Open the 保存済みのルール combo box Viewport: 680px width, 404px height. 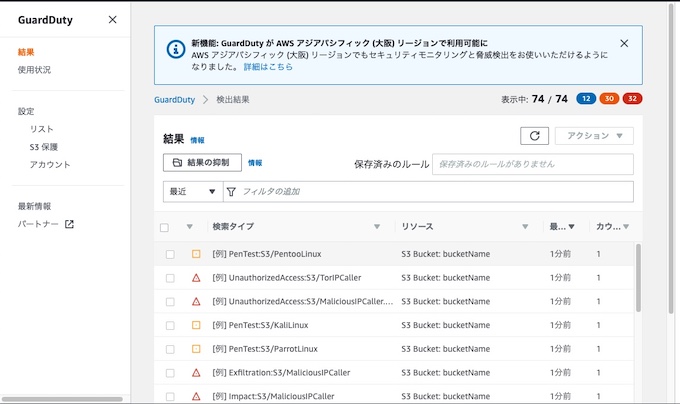click(x=533, y=164)
